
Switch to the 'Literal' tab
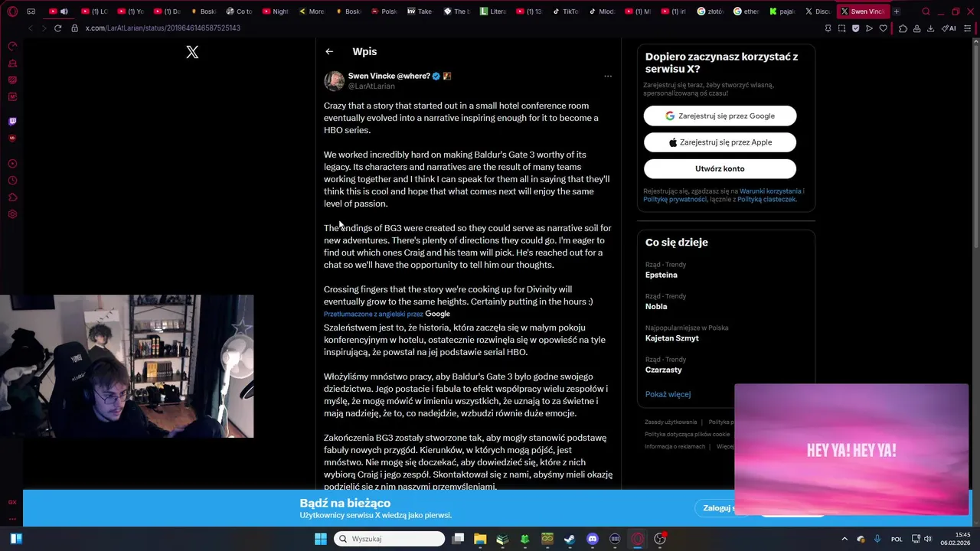(493, 11)
